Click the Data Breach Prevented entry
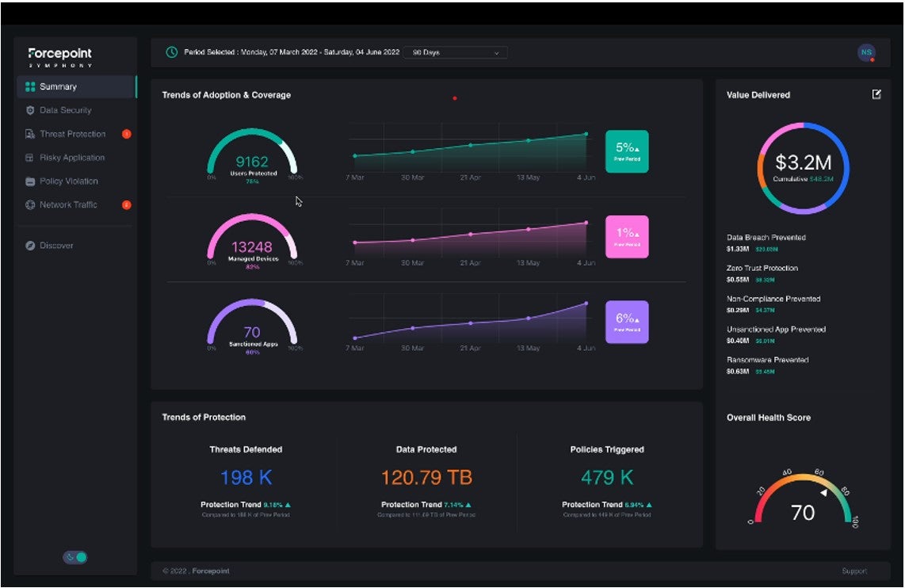 766,243
